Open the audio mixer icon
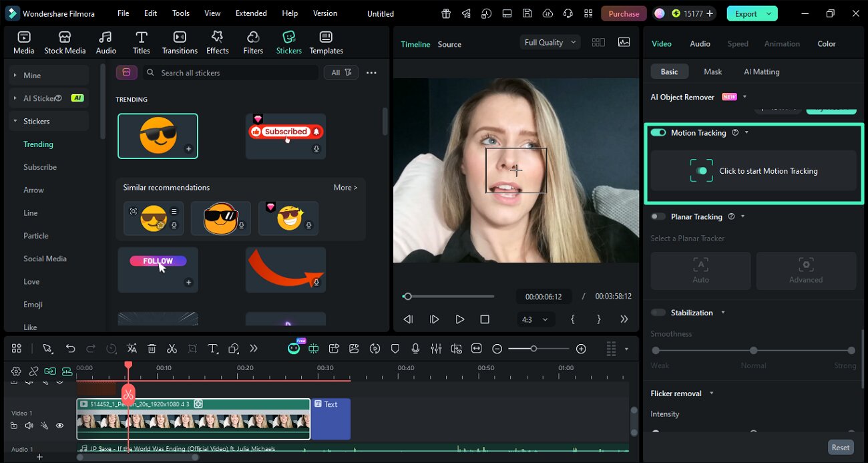This screenshot has width=868, height=463. [436, 348]
